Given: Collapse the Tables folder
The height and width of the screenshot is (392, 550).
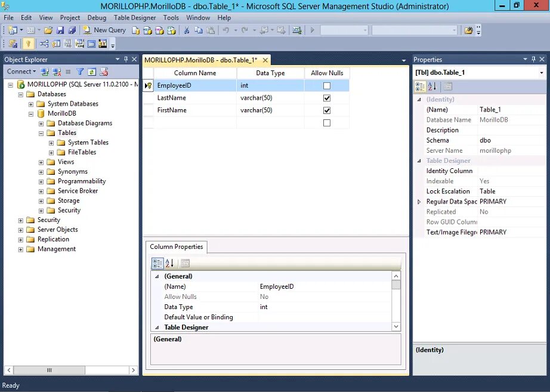Looking at the screenshot, I should tap(41, 133).
